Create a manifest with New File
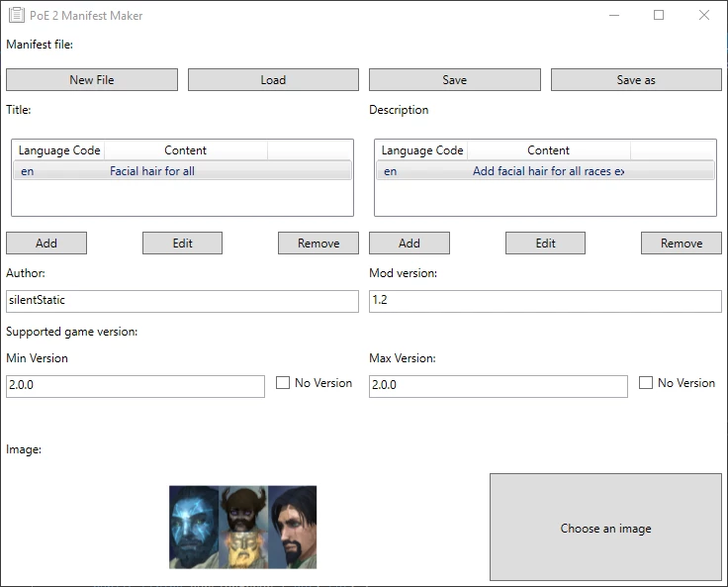The width and height of the screenshot is (728, 587). tap(92, 80)
